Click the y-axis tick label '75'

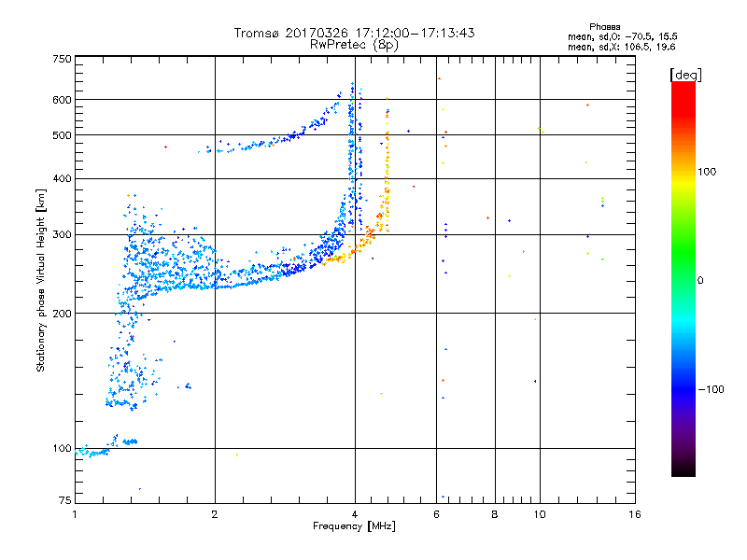[x=64, y=500]
